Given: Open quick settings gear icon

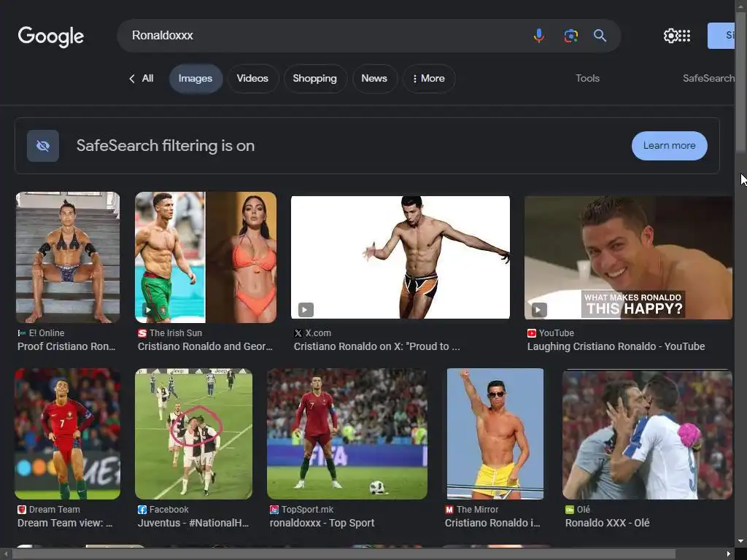Looking at the screenshot, I should point(670,36).
